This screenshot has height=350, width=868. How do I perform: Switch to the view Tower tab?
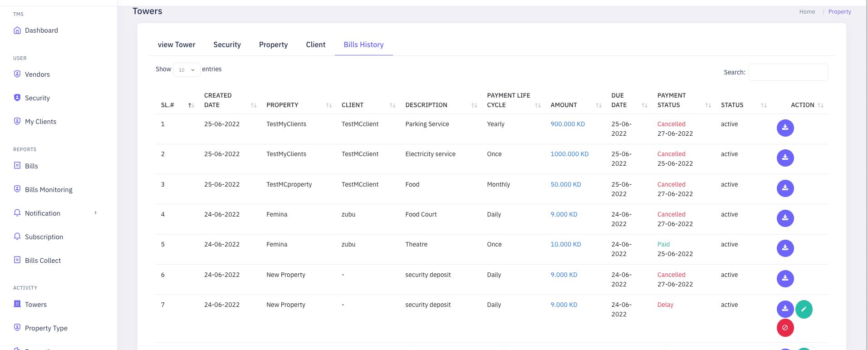(177, 44)
